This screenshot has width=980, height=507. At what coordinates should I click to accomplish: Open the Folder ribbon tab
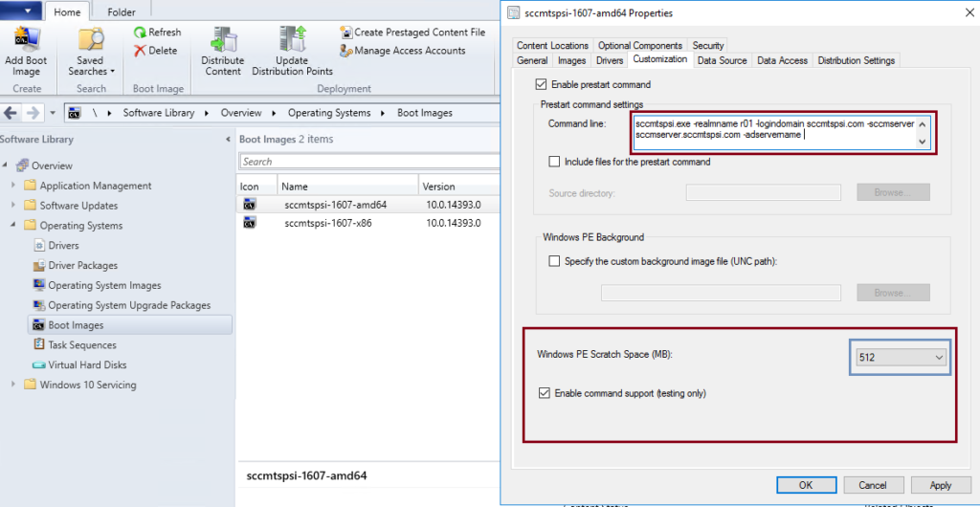pos(121,12)
